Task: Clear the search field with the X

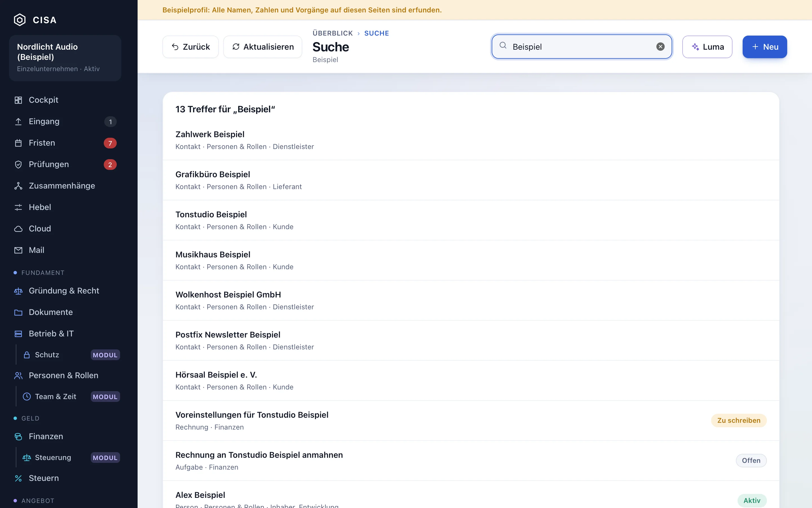Action: tap(660, 47)
